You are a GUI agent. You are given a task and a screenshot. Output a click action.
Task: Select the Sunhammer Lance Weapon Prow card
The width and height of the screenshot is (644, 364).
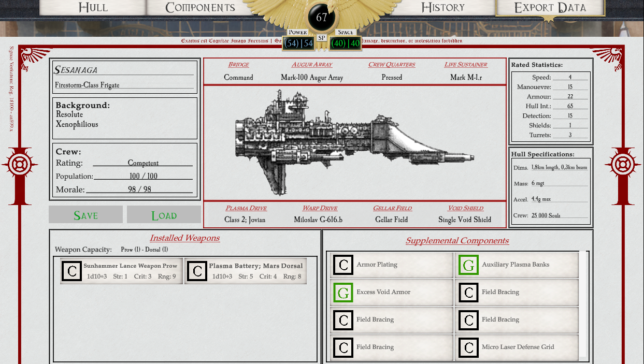[121, 271]
